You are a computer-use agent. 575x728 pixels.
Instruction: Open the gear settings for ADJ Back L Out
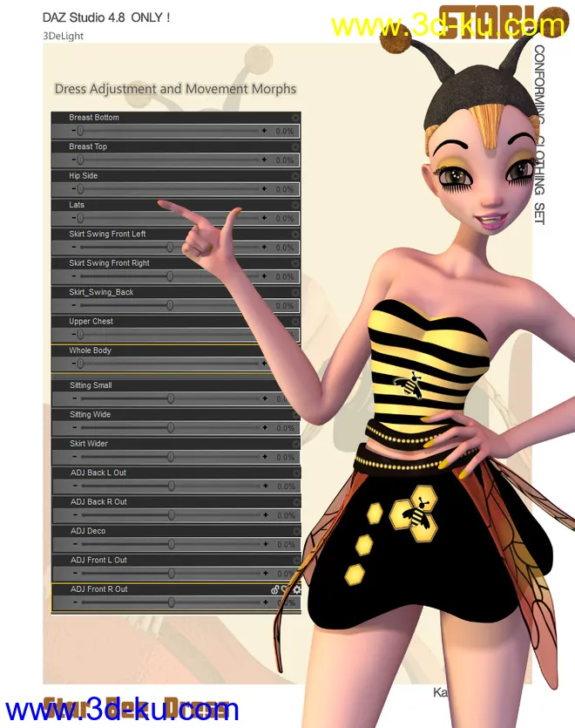(x=296, y=473)
